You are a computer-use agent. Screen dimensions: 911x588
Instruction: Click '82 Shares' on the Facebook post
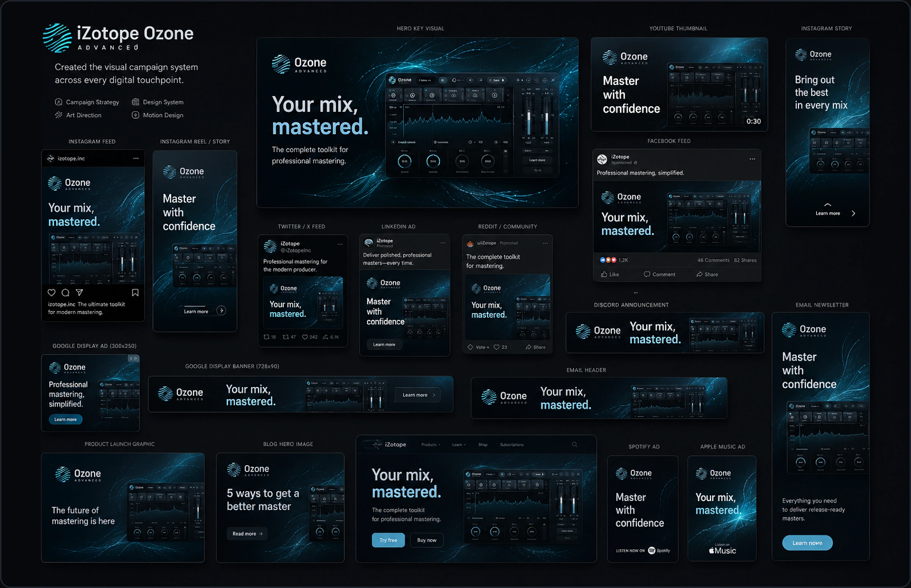pyautogui.click(x=745, y=260)
